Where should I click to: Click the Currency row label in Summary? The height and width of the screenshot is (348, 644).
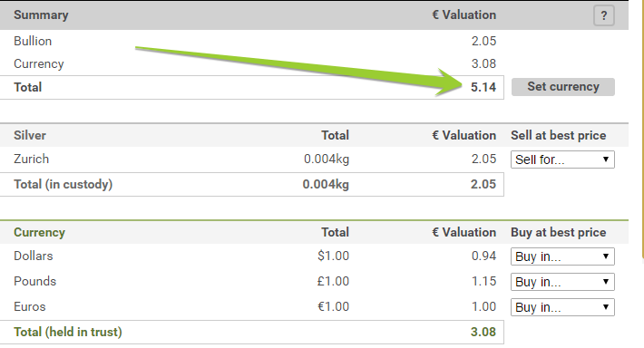pos(39,64)
